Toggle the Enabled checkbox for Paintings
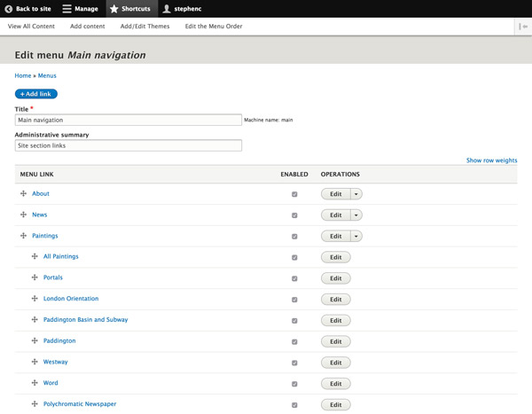The image size is (532, 414). coord(294,237)
